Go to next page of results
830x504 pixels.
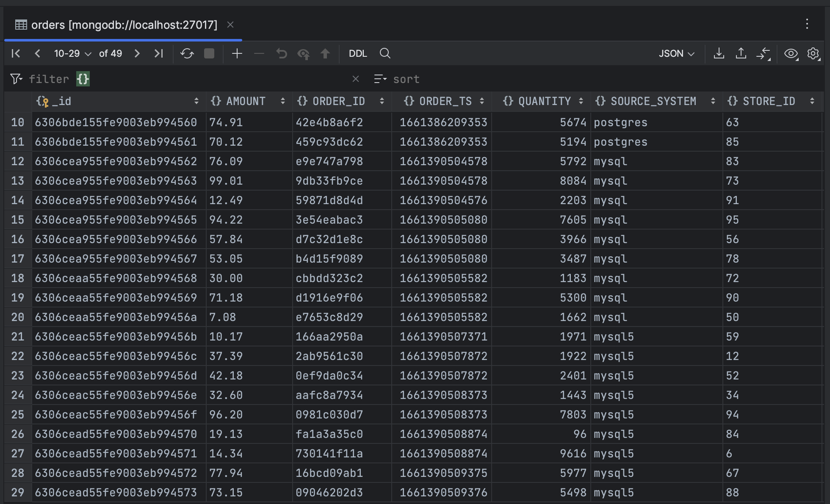pos(137,53)
